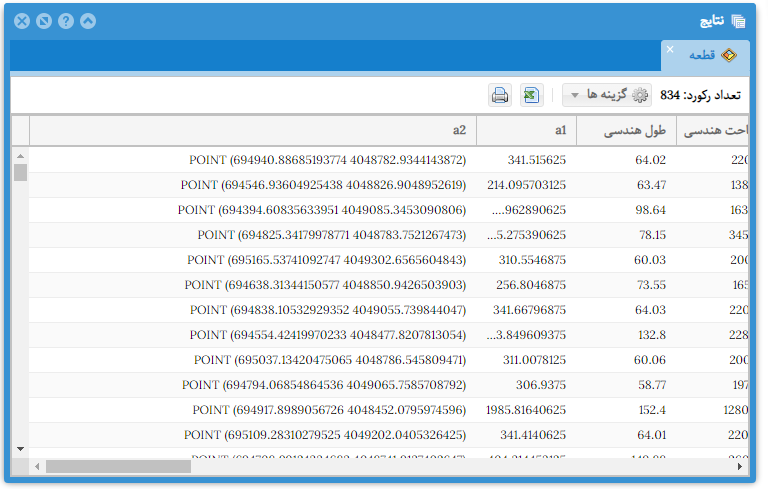Click the طول هندسی column header
Image resolution: width=768 pixels, height=489 pixels.
click(641, 130)
